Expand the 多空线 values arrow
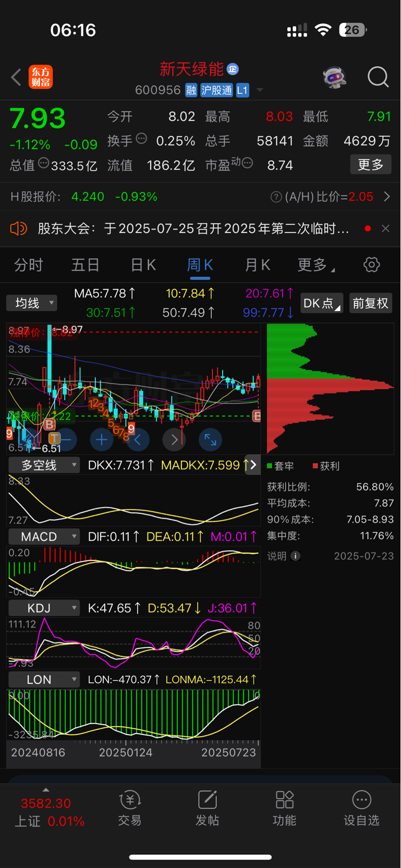Viewport: 401px width, 868px height. pos(253,464)
